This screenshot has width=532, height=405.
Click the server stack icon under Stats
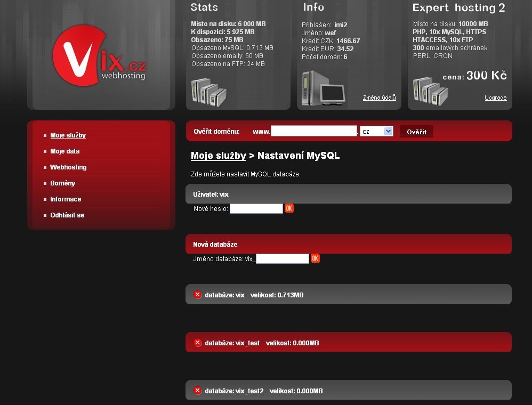point(208,92)
